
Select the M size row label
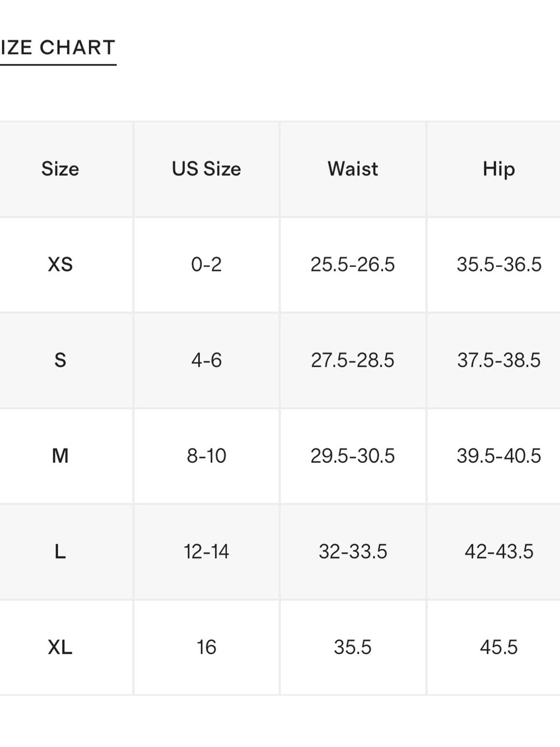(x=60, y=456)
